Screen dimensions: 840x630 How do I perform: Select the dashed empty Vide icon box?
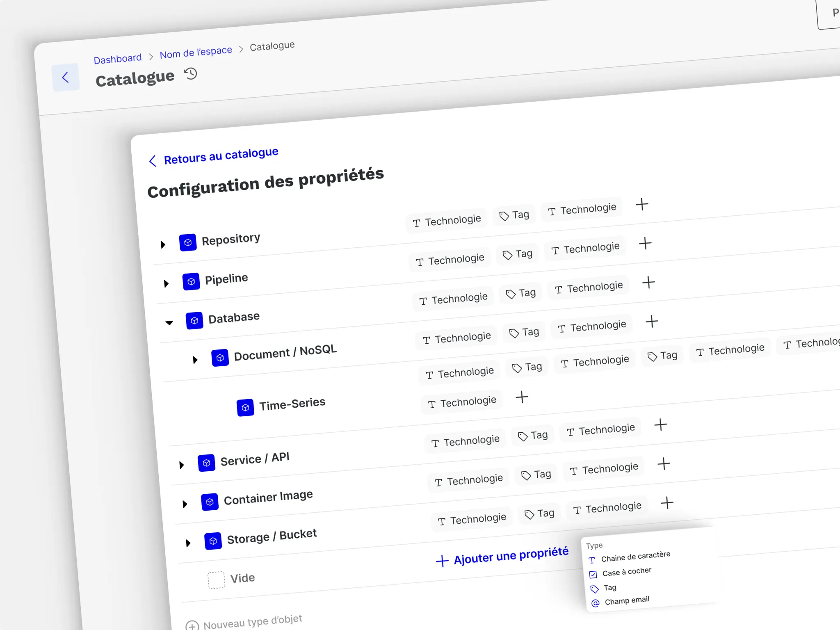click(x=216, y=580)
